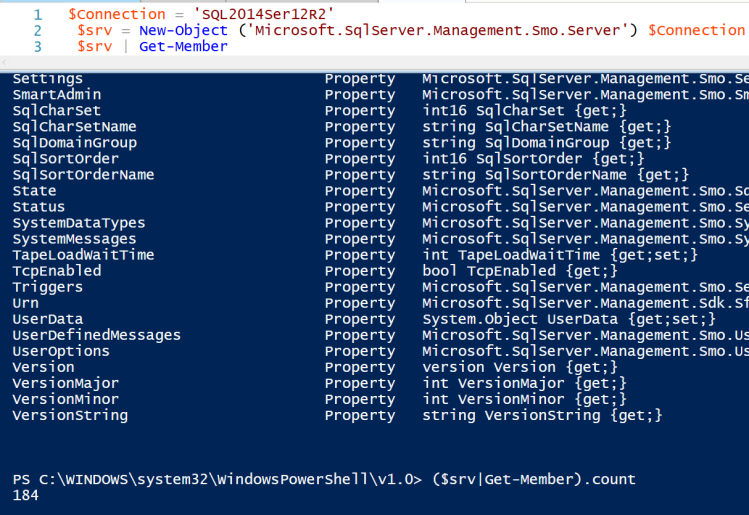
Task: Click the UserOptions member name
Action: [61, 351]
